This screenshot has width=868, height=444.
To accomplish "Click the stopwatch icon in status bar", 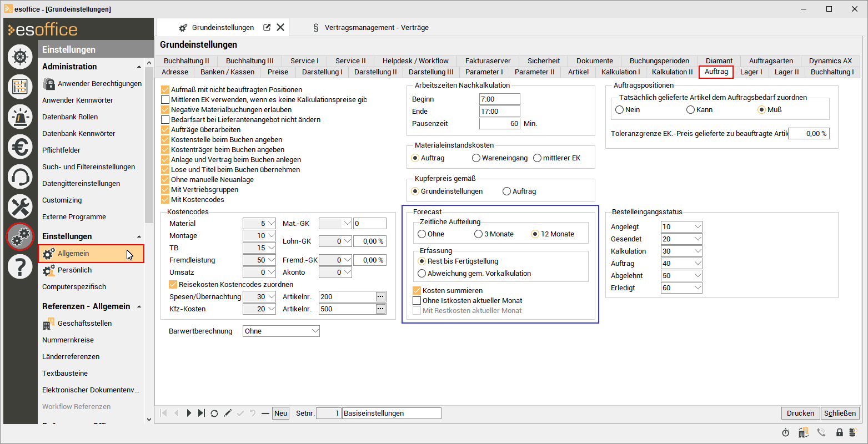I will click(785, 432).
